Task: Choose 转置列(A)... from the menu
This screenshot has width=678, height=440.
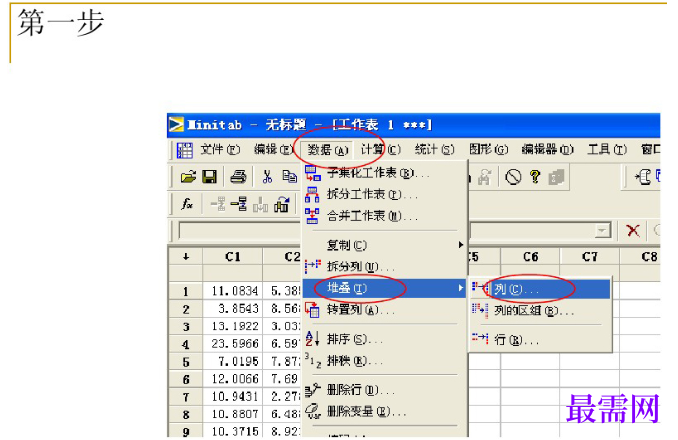Action: tap(385, 309)
